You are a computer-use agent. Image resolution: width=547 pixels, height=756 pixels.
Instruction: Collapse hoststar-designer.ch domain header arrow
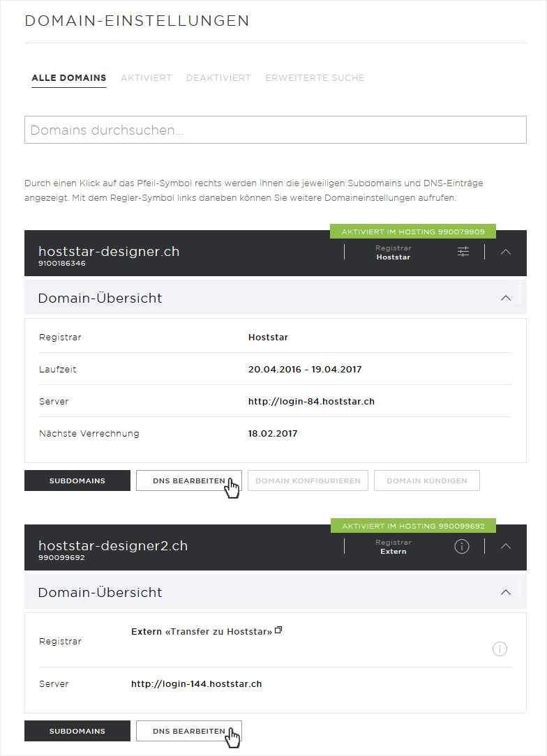tap(506, 252)
